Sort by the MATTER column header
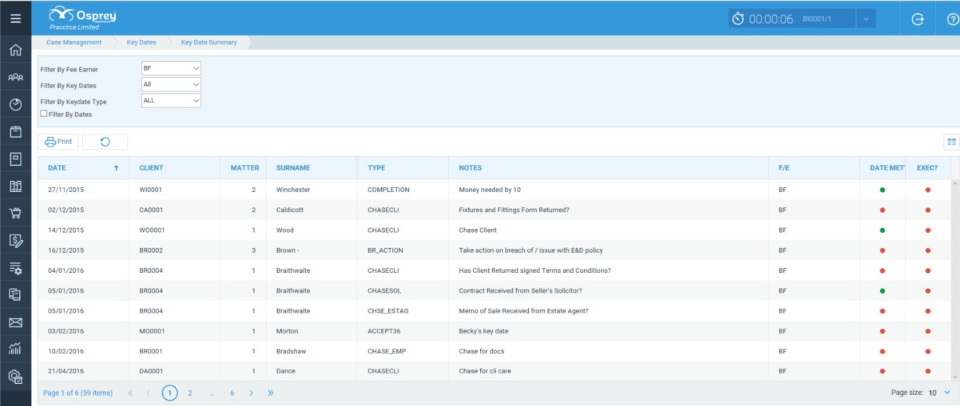The width and height of the screenshot is (960, 406). (x=243, y=168)
